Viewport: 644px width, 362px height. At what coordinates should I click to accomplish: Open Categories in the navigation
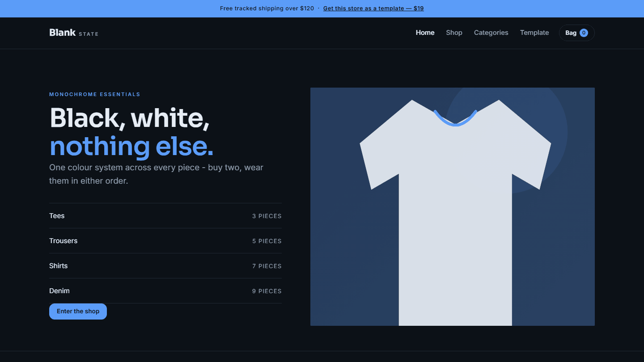(491, 33)
